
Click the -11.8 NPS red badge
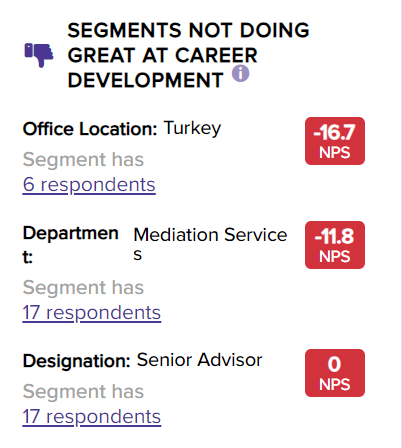pyautogui.click(x=335, y=245)
